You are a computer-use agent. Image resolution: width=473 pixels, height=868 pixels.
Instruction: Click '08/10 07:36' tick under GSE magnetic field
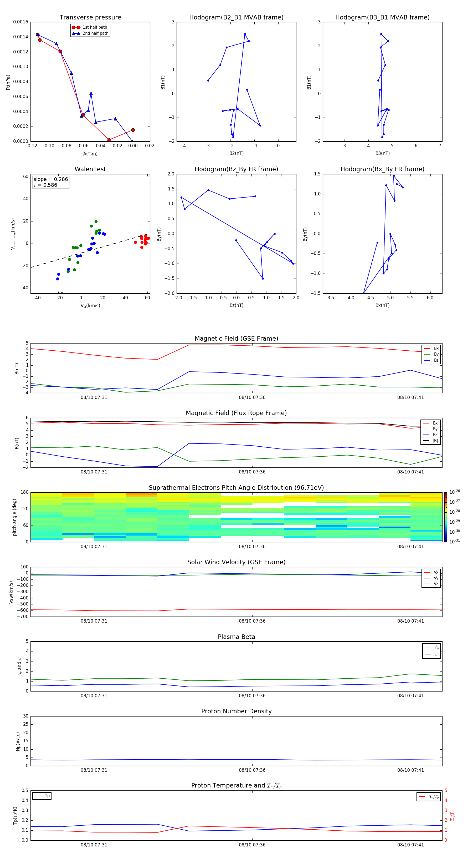pyautogui.click(x=252, y=398)
